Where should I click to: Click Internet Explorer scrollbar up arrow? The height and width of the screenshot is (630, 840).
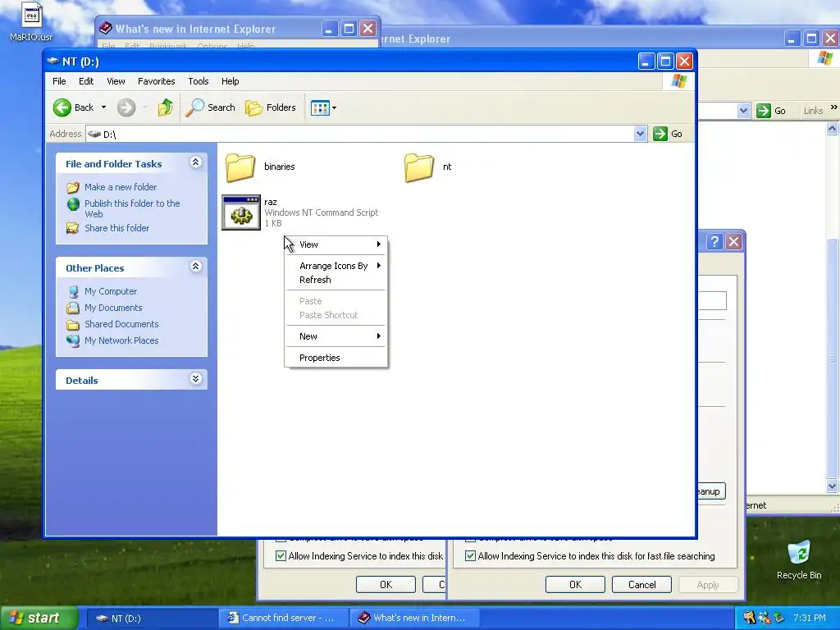[832, 129]
